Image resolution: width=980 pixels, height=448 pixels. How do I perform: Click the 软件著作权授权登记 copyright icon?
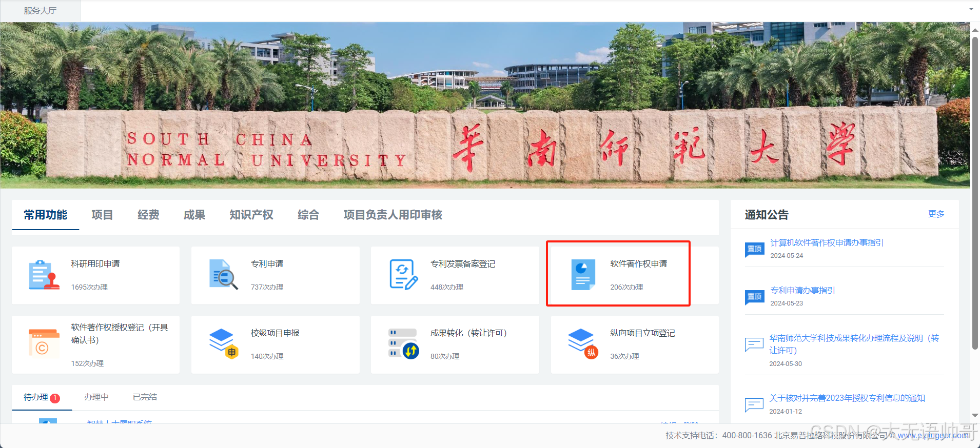click(x=44, y=343)
